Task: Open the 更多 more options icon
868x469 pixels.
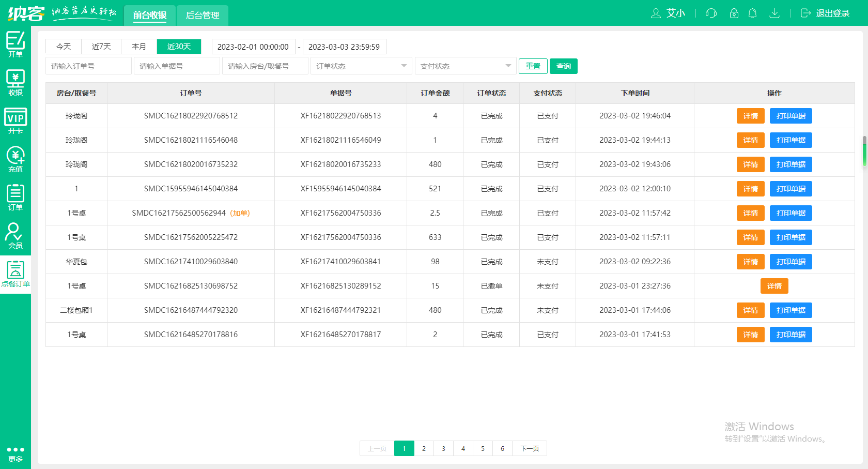Action: click(16, 455)
